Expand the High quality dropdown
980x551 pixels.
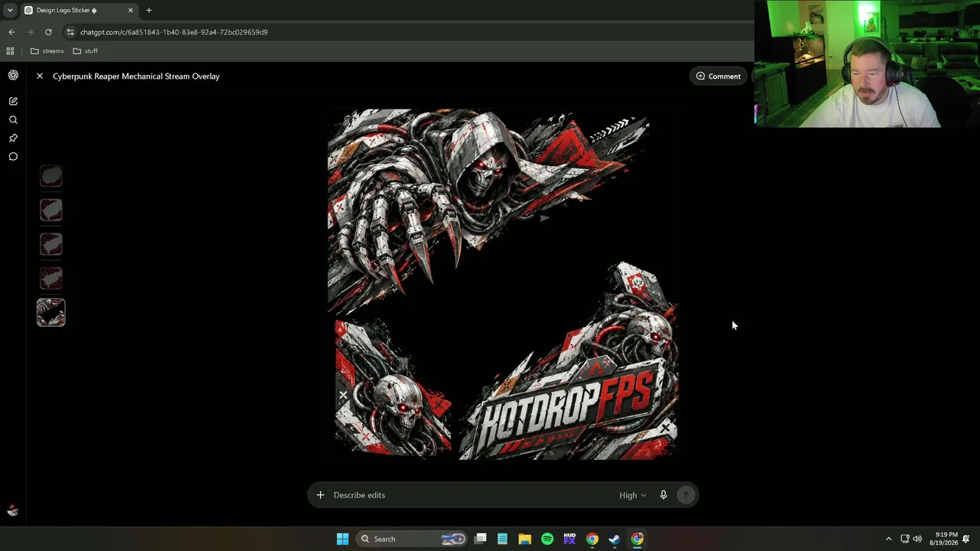tap(632, 495)
